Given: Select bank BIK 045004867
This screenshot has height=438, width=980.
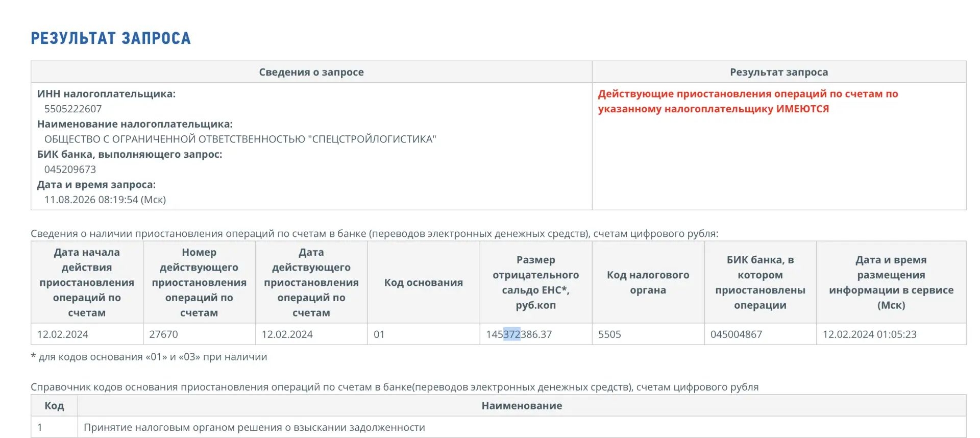Looking at the screenshot, I should coord(736,334).
